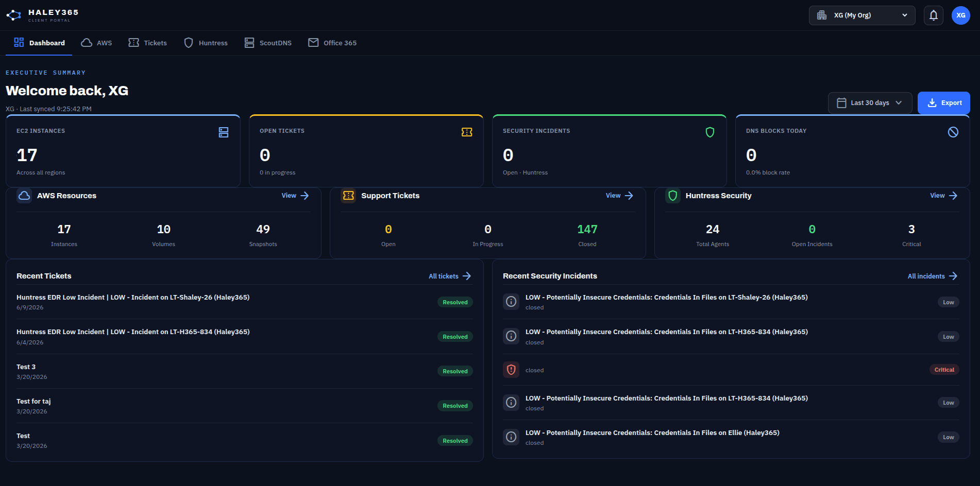Open ticket for LT-Shaley-26 incident

click(x=244, y=302)
